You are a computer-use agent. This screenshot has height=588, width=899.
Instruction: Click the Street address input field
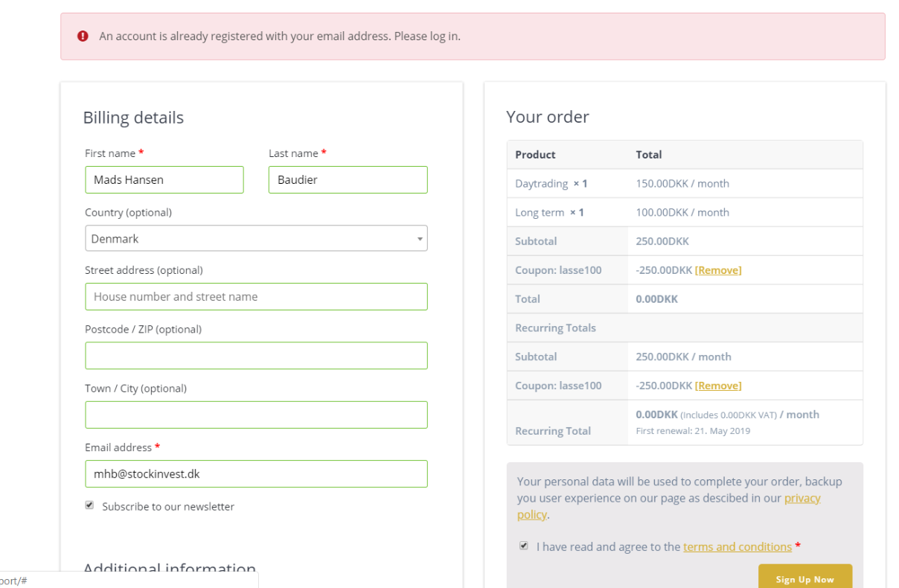tap(256, 296)
